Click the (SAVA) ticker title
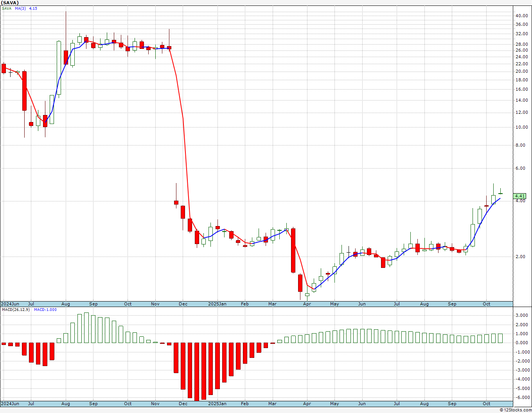 tap(10, 3)
